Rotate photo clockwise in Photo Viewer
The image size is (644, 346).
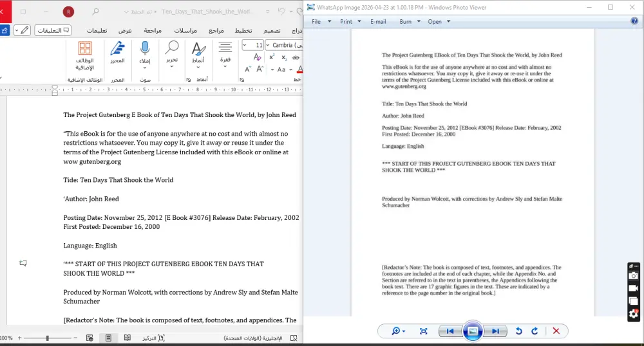[x=535, y=331]
